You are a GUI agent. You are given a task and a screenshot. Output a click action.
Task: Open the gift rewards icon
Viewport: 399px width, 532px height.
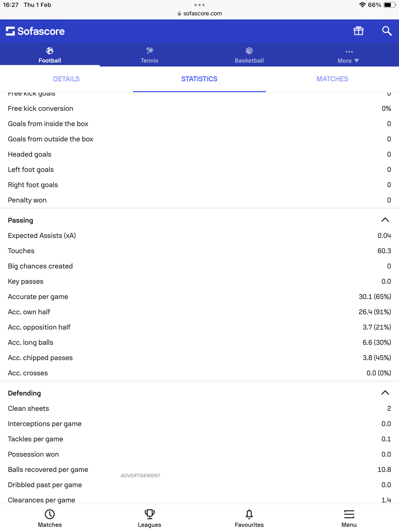coord(358,31)
